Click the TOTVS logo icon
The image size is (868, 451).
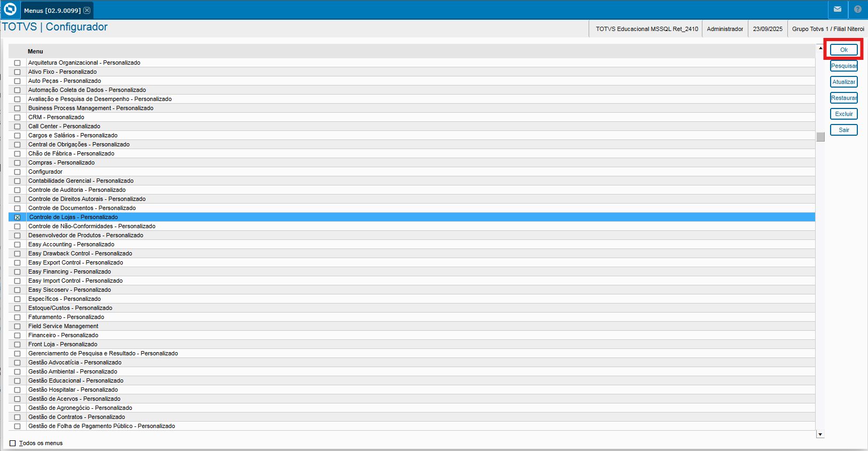click(10, 9)
